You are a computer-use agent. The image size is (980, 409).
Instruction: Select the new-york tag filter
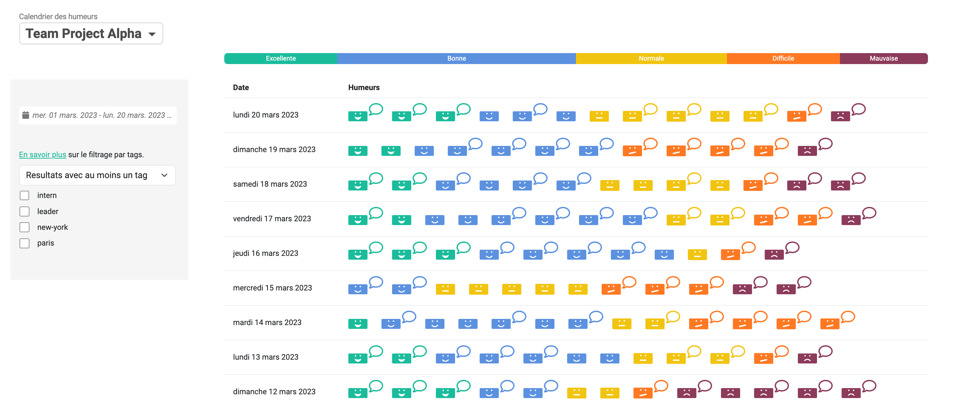pyautogui.click(x=24, y=227)
